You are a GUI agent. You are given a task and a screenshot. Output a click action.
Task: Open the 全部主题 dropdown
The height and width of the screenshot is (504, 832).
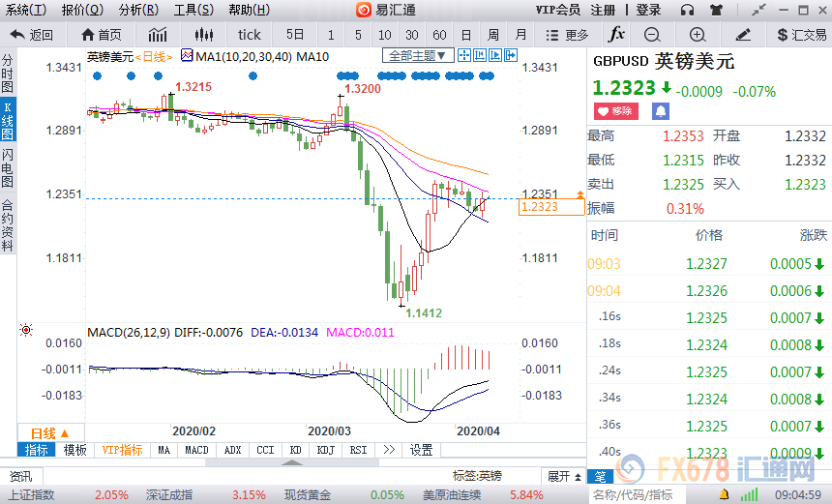pos(416,55)
